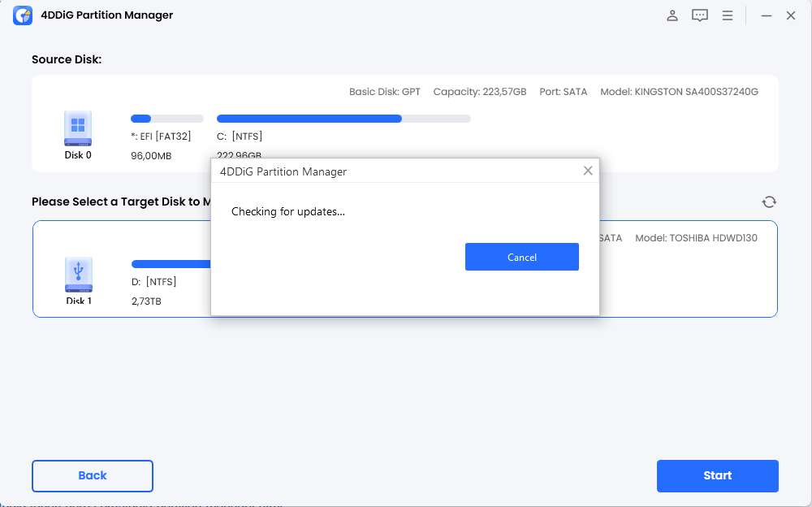Image resolution: width=812 pixels, height=507 pixels.
Task: Click "Model: KINGSTON SA400S37240G" text
Action: (679, 92)
